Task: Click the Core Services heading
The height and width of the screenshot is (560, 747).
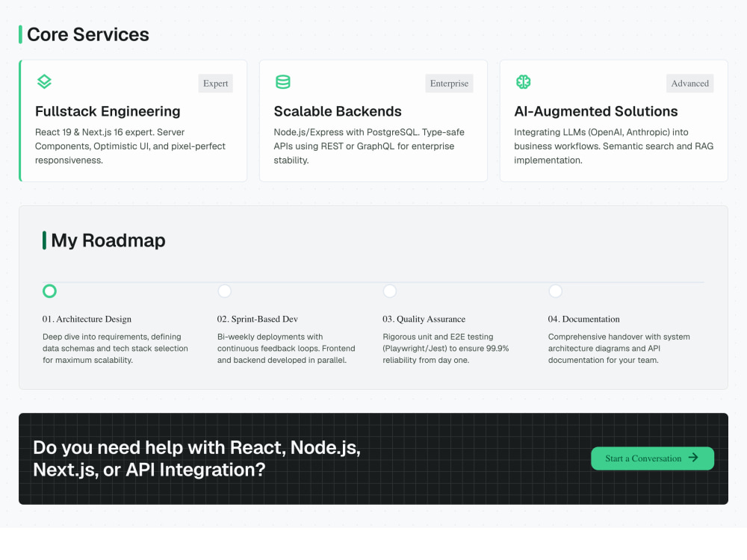Action: [87, 34]
